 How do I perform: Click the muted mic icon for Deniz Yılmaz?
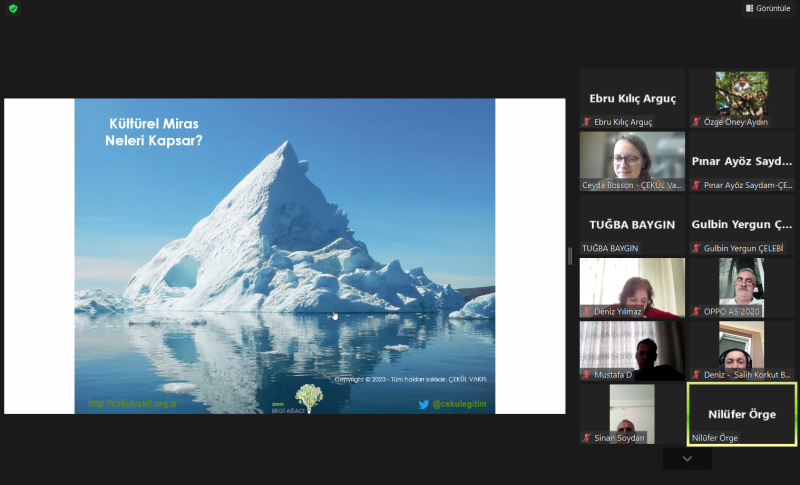(x=587, y=311)
